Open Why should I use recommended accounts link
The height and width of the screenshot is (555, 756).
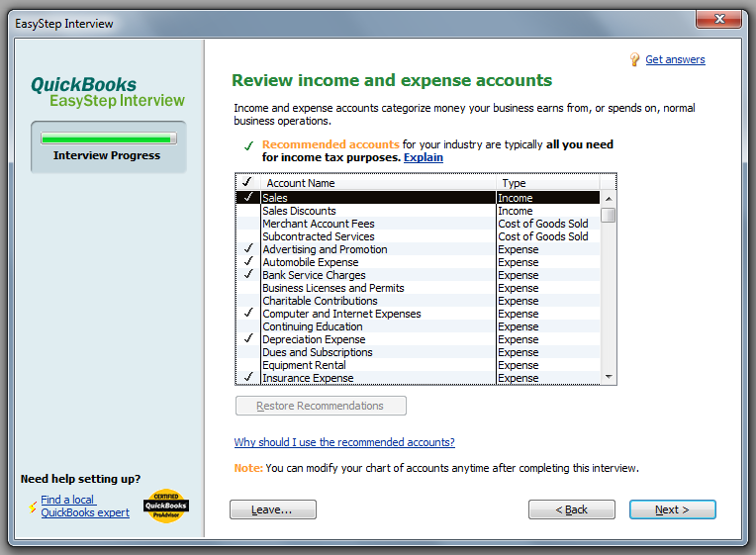coord(344,442)
